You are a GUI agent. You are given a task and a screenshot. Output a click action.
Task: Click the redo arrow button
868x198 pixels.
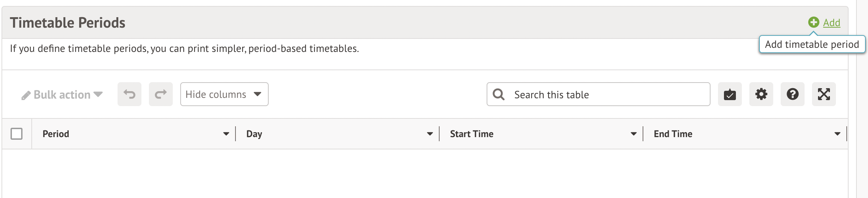(x=161, y=94)
